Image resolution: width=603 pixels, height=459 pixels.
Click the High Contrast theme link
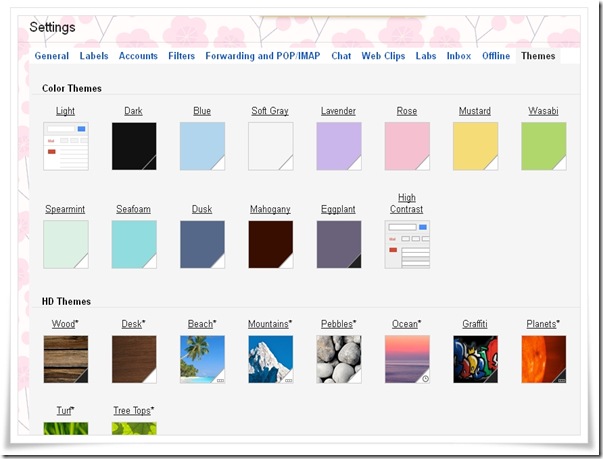[x=406, y=203]
